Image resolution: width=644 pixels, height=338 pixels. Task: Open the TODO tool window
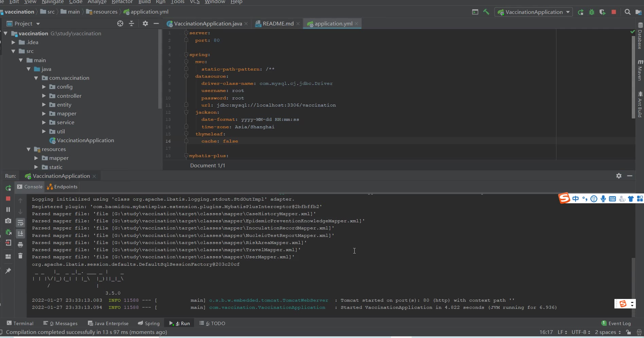coord(212,323)
